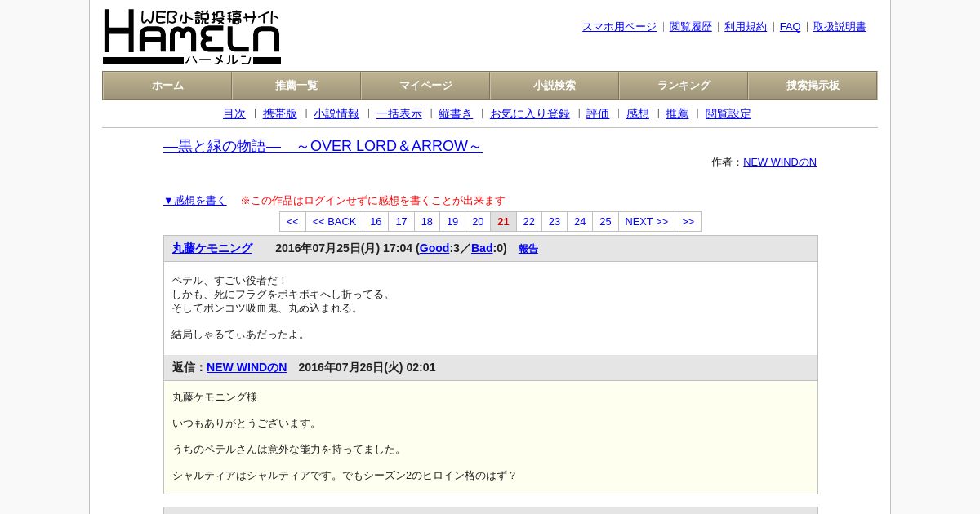Click reply date 2016年07月26日(火) 02:01
980x514 pixels.
[367, 367]
